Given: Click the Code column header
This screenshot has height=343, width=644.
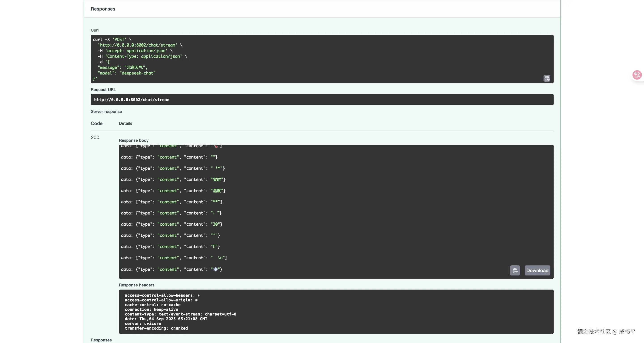Looking at the screenshot, I should tap(96, 123).
